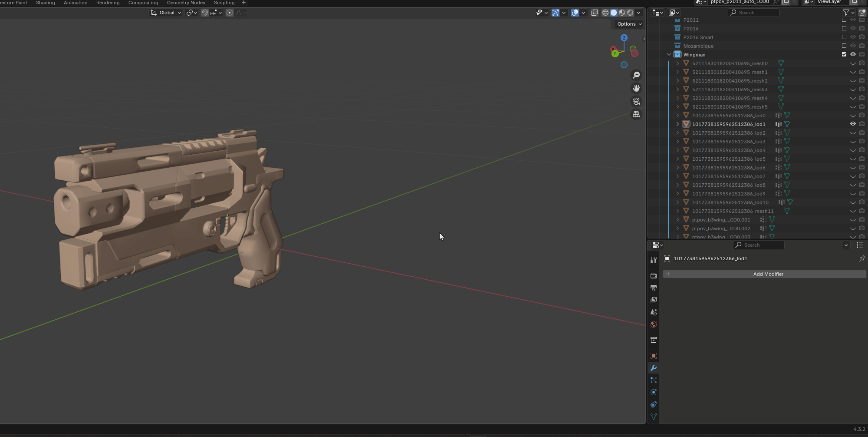Open the Render properties tab
The image size is (868, 437).
click(654, 275)
